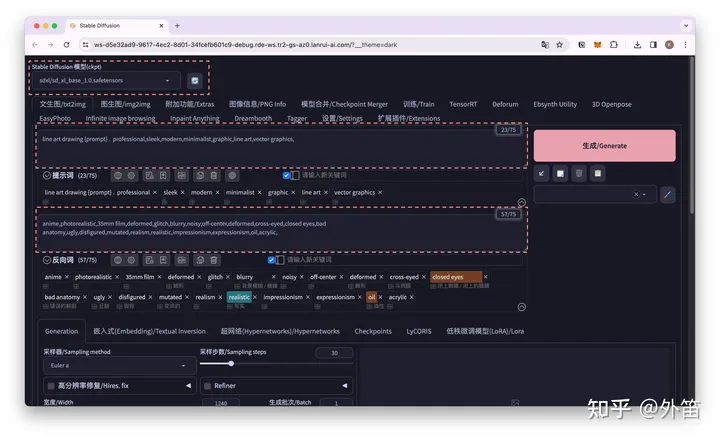720x439 pixels.
Task: Remove the 'realistic' negative tag
Action: [x=255, y=297]
